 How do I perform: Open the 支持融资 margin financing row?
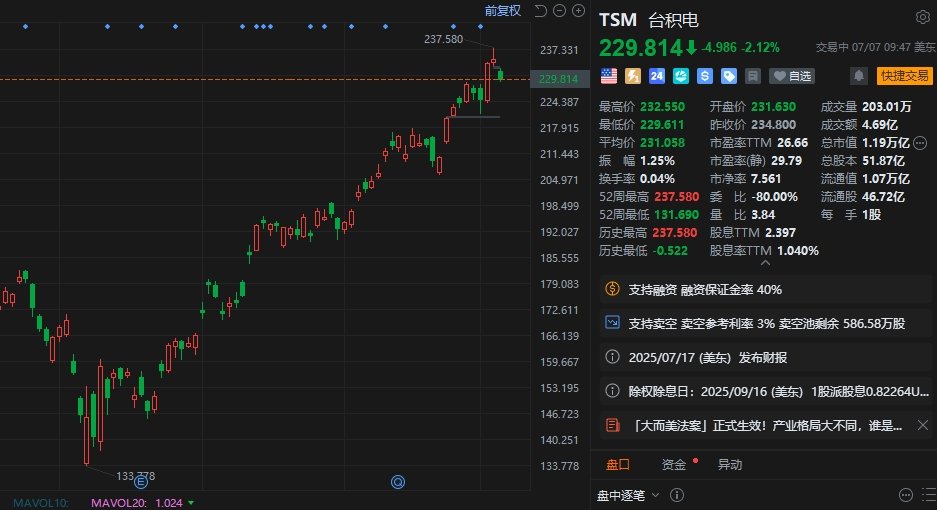tap(764, 289)
